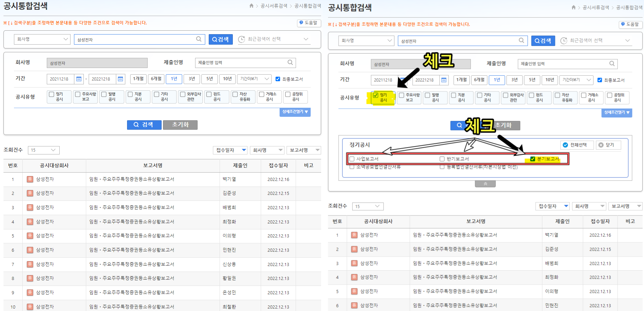Screen dimensions: 644x311
Task: Open 조회건수 15 dropdown in left panel
Action: 44,150
